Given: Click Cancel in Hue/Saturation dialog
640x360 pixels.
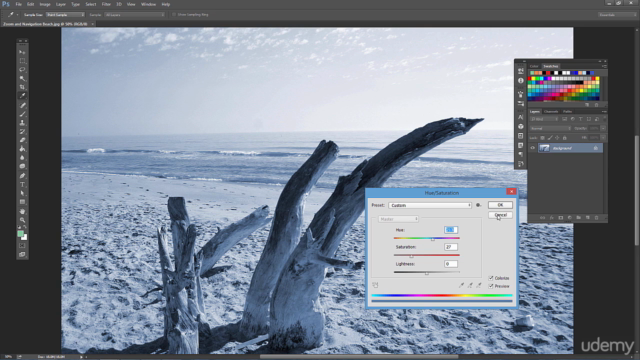Looking at the screenshot, I should click(500, 215).
